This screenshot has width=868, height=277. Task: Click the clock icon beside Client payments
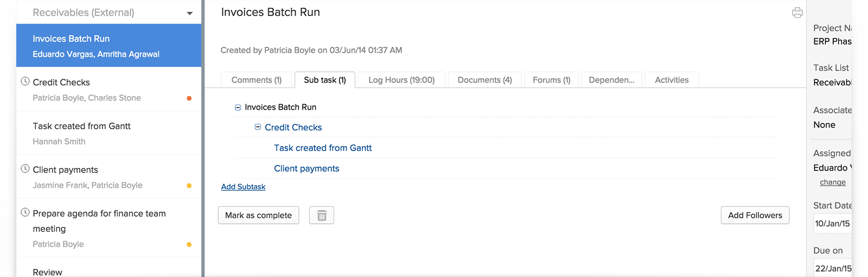coord(25,169)
